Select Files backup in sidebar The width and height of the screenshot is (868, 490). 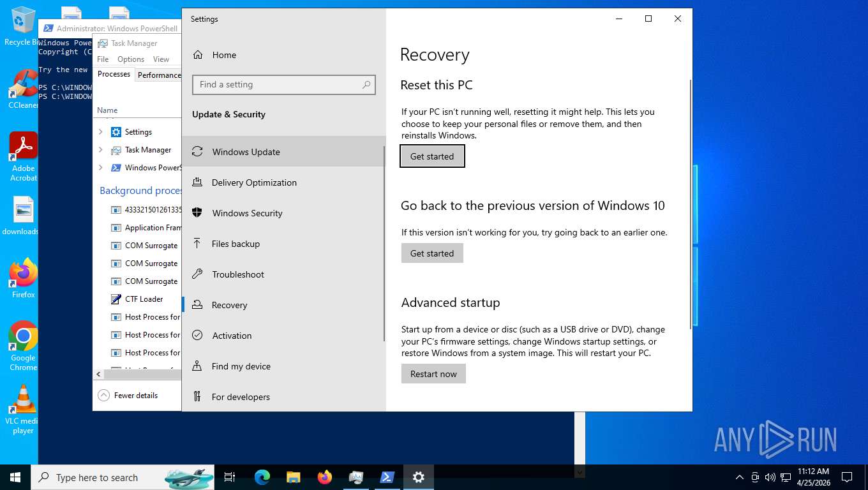tap(284, 244)
